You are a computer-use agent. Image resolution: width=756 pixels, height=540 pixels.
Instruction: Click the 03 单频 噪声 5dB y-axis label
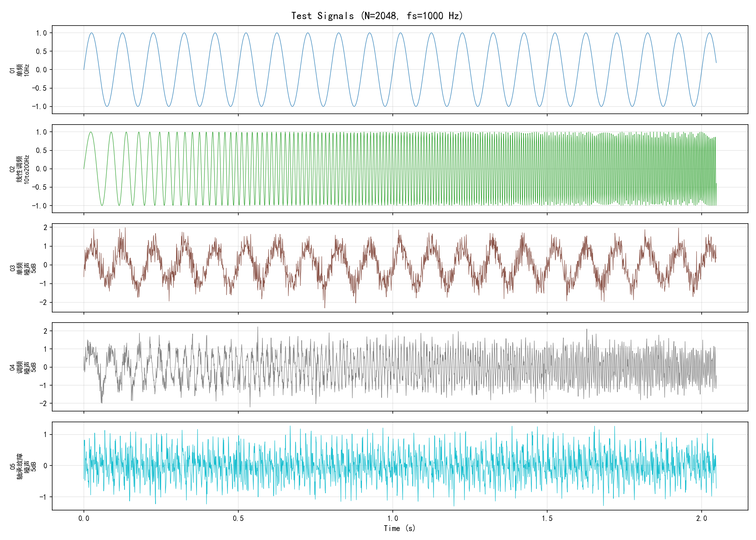pyautogui.click(x=23, y=268)
